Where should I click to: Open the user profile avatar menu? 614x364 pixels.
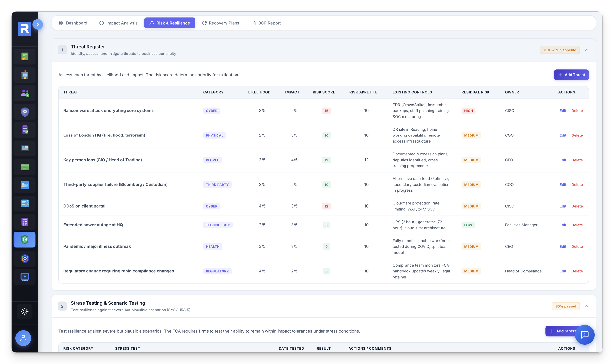pyautogui.click(x=23, y=338)
